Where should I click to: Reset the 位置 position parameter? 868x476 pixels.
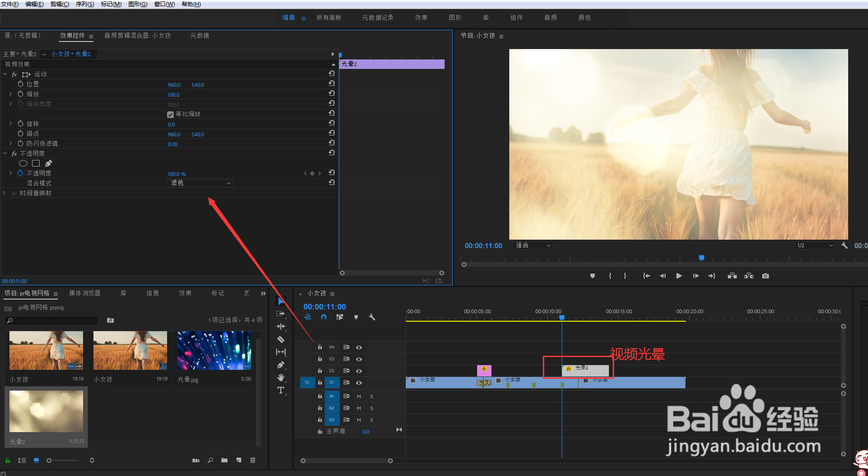pyautogui.click(x=332, y=84)
